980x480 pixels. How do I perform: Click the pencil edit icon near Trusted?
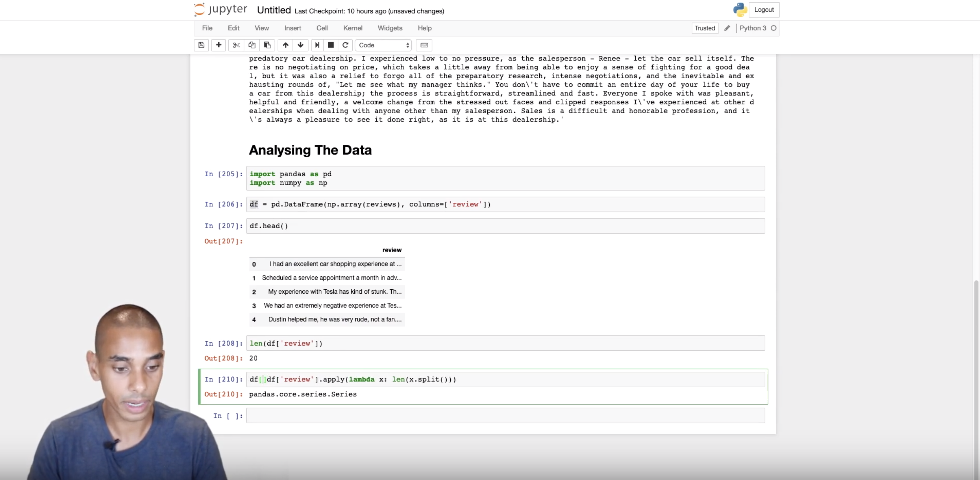(727, 28)
